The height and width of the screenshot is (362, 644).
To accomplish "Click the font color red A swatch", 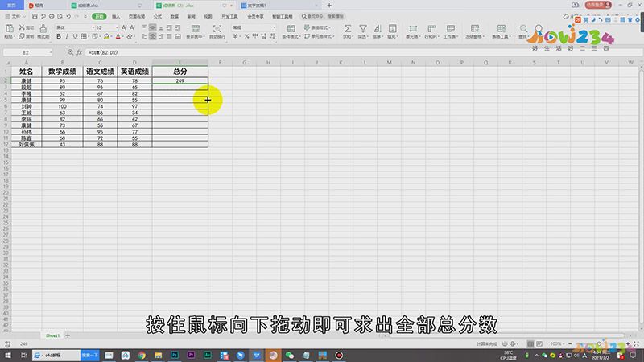I will pyautogui.click(x=118, y=36).
